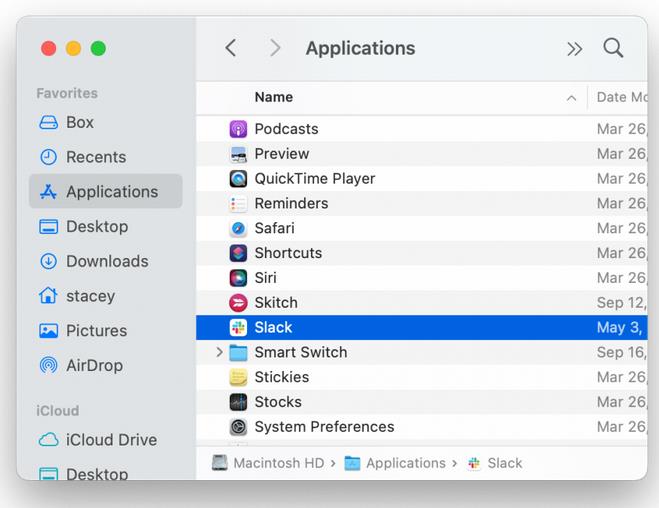
Task: Click Slack in the path bar
Action: [495, 463]
